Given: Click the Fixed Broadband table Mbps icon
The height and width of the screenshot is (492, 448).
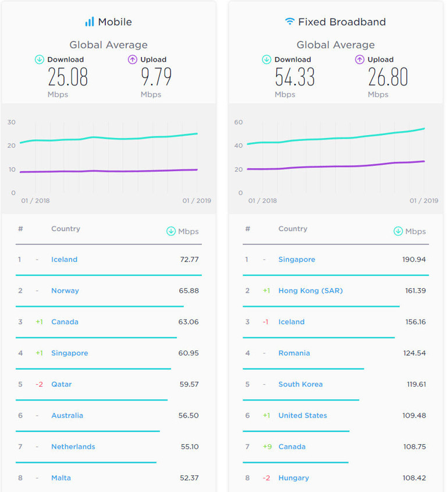Looking at the screenshot, I should [x=398, y=231].
